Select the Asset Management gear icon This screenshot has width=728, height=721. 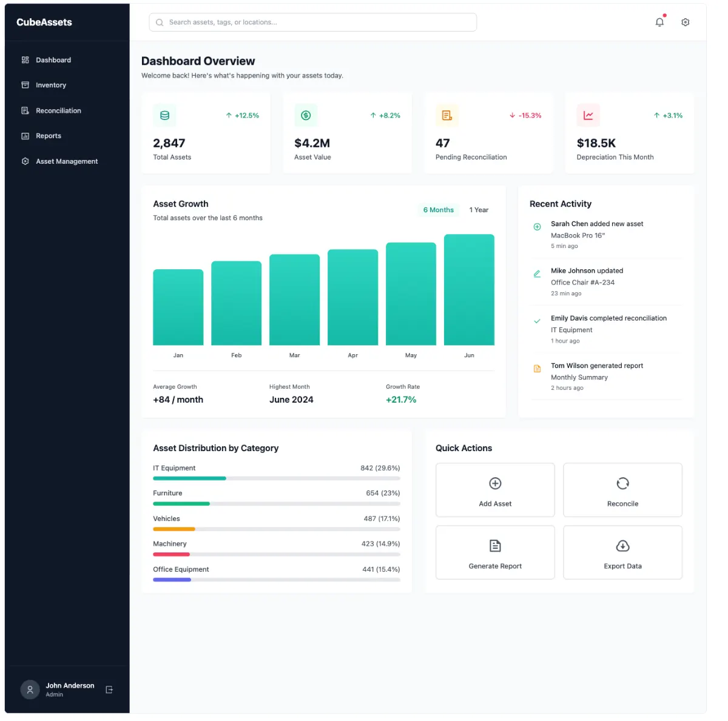pos(25,161)
